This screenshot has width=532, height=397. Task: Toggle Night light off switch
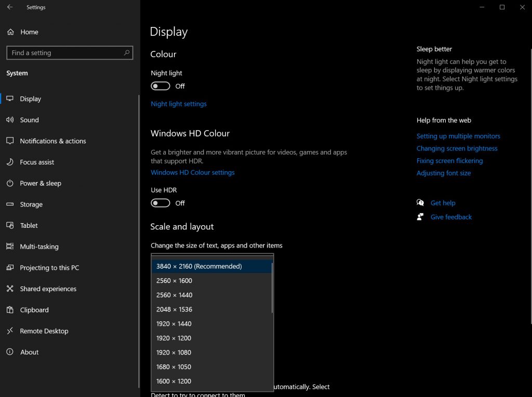coord(160,86)
